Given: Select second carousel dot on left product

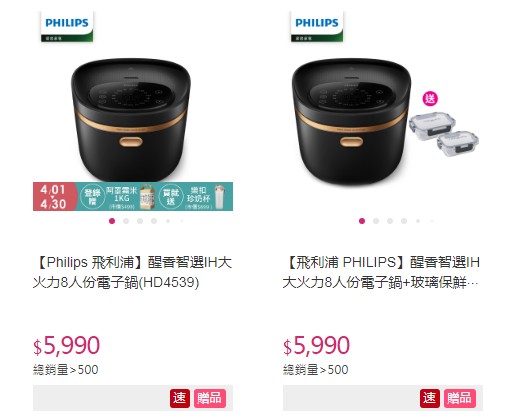Looking at the screenshot, I should pyautogui.click(x=126, y=221).
